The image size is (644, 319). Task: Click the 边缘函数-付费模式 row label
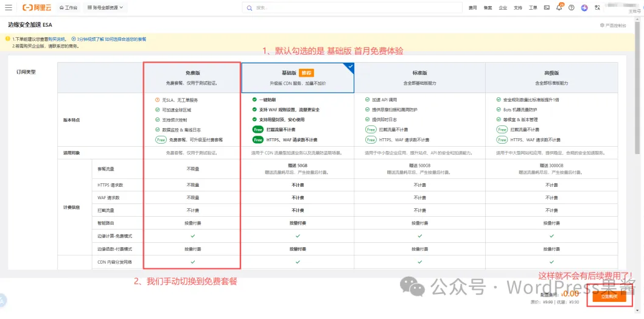point(114,249)
